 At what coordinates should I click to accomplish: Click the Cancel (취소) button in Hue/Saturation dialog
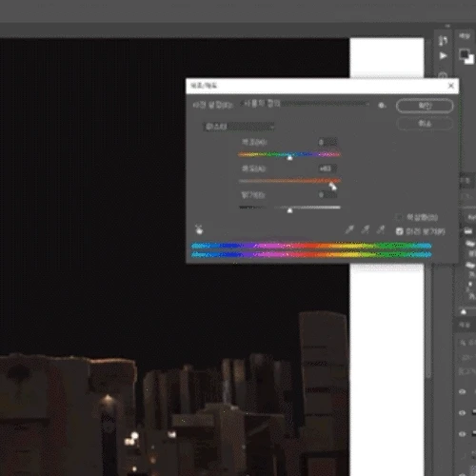click(425, 124)
